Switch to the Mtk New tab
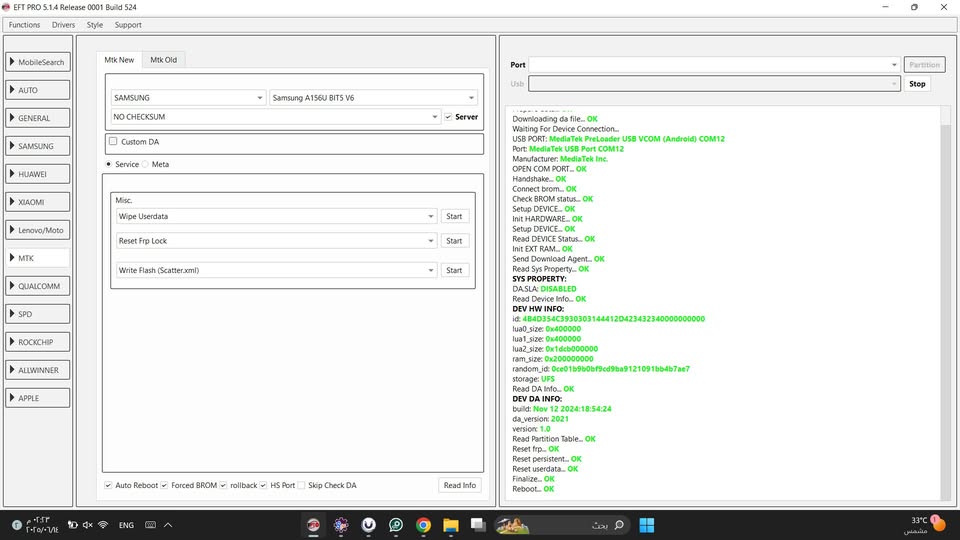The width and height of the screenshot is (960, 540). click(x=119, y=59)
